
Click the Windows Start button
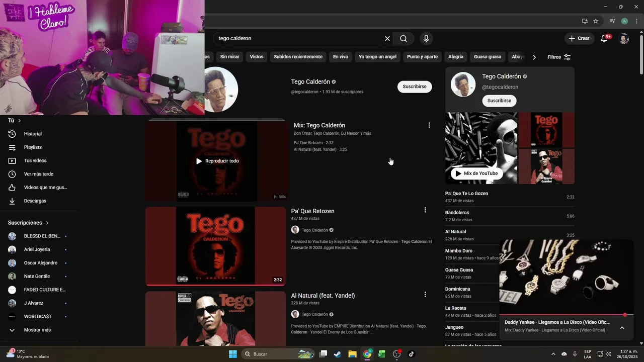tap(233, 354)
